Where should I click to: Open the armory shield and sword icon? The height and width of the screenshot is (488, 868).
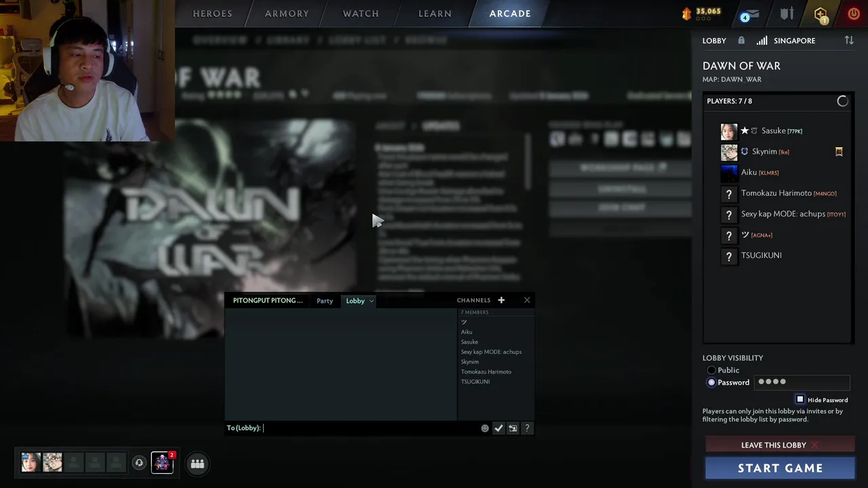point(787,14)
